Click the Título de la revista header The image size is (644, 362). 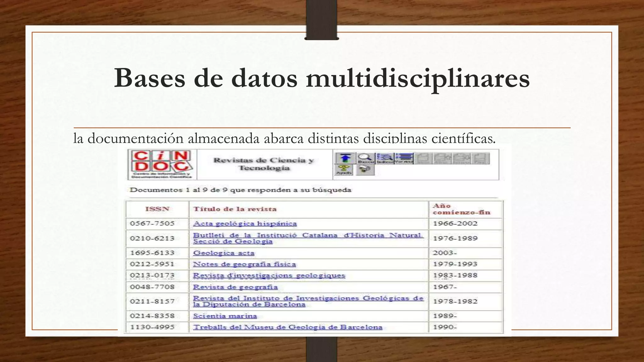[309, 209]
